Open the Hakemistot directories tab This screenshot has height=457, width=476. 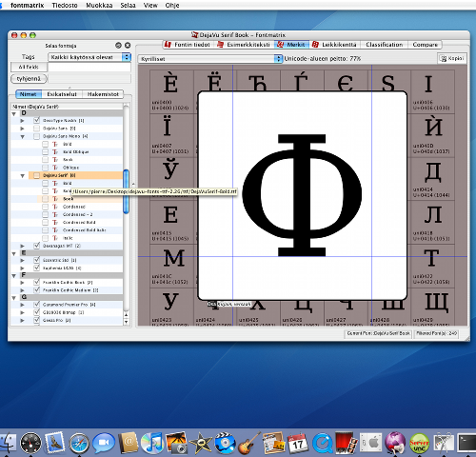[103, 94]
